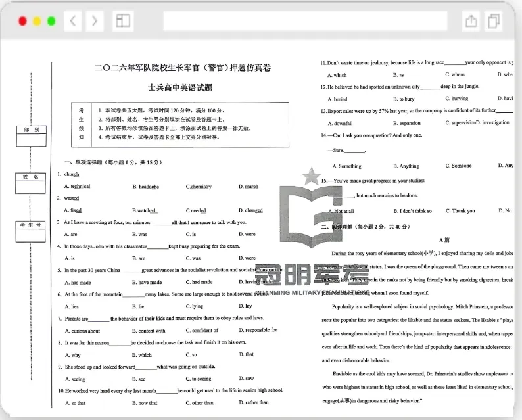Select option 'C. burying'
This screenshot has height=420, width=522.
click(x=457, y=99)
